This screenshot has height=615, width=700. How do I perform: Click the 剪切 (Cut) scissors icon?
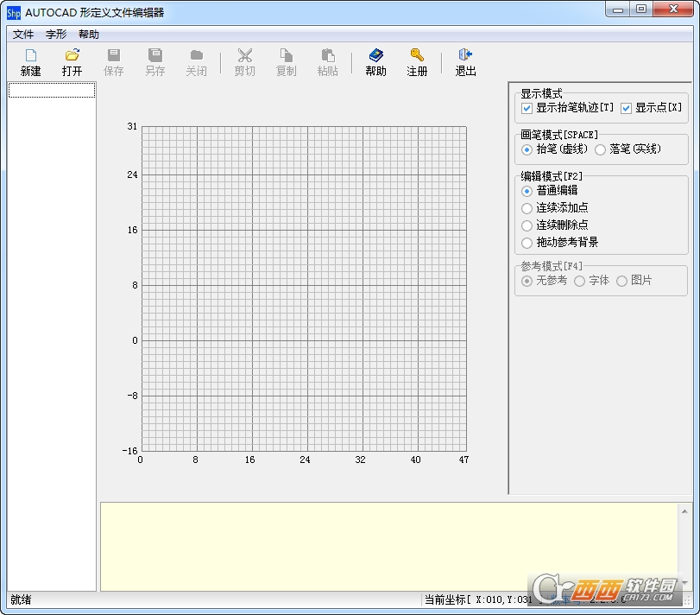point(245,56)
